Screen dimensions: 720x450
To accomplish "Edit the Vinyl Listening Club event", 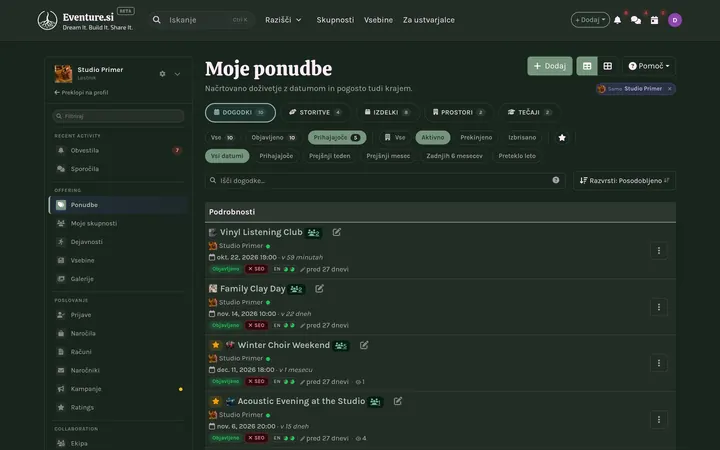I will click(337, 232).
